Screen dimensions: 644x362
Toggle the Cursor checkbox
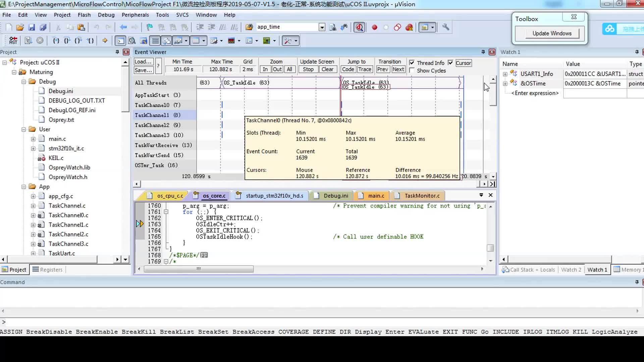pos(450,63)
